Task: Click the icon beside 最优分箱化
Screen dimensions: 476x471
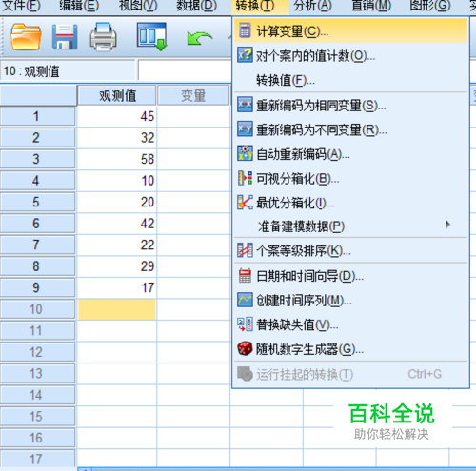Action: click(245, 203)
